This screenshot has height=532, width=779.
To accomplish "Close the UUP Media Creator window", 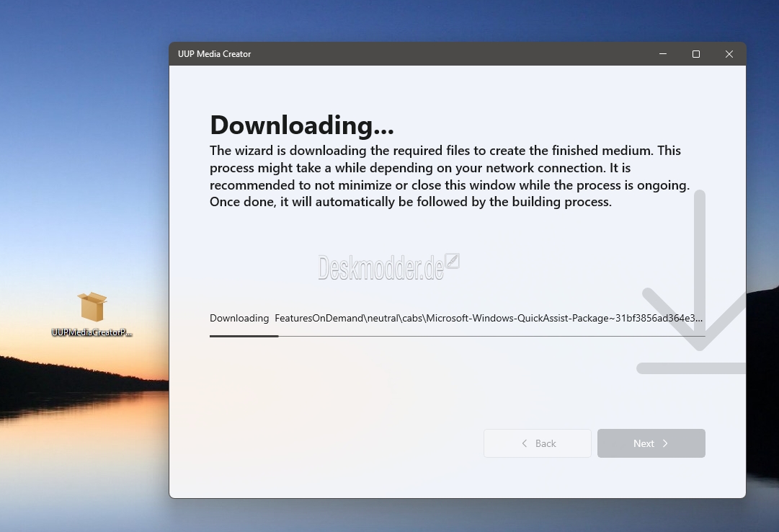I will 729,53.
